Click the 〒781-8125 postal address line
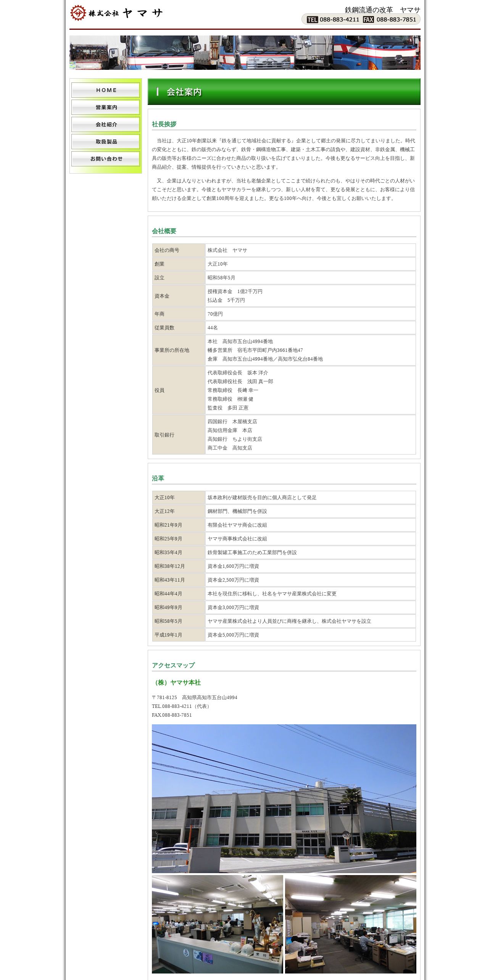This screenshot has width=490, height=980. [x=195, y=698]
